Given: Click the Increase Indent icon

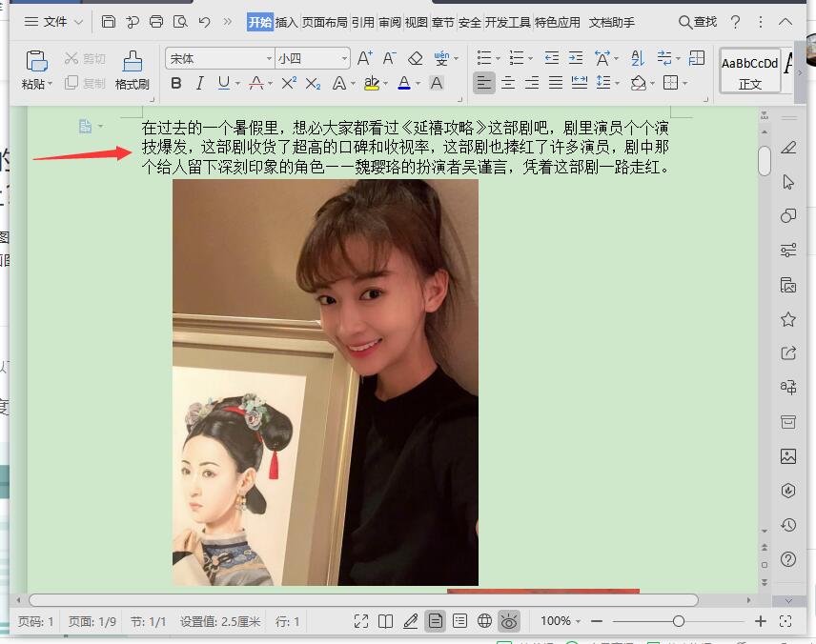Looking at the screenshot, I should [x=576, y=58].
